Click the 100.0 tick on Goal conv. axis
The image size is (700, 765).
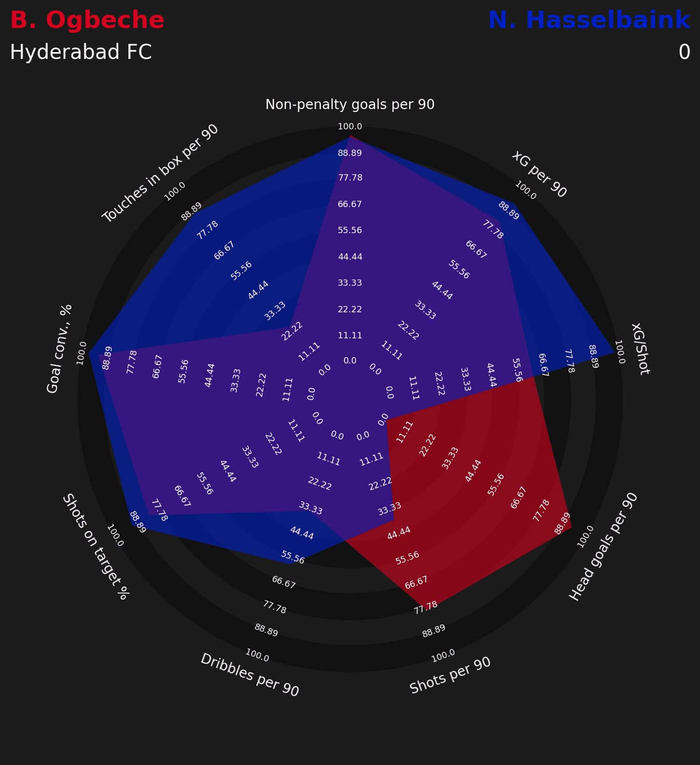pos(81,353)
